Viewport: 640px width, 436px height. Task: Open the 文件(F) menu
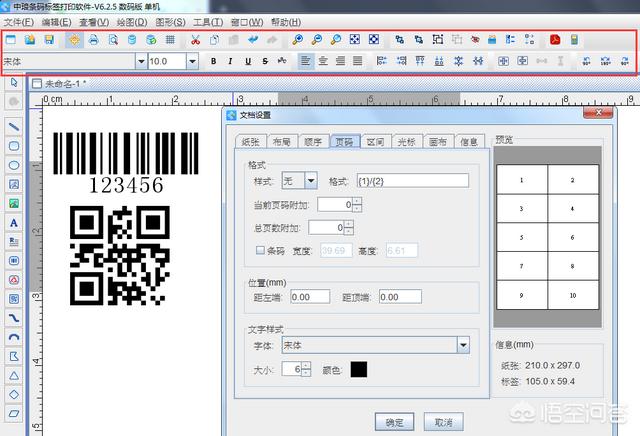[x=18, y=22]
